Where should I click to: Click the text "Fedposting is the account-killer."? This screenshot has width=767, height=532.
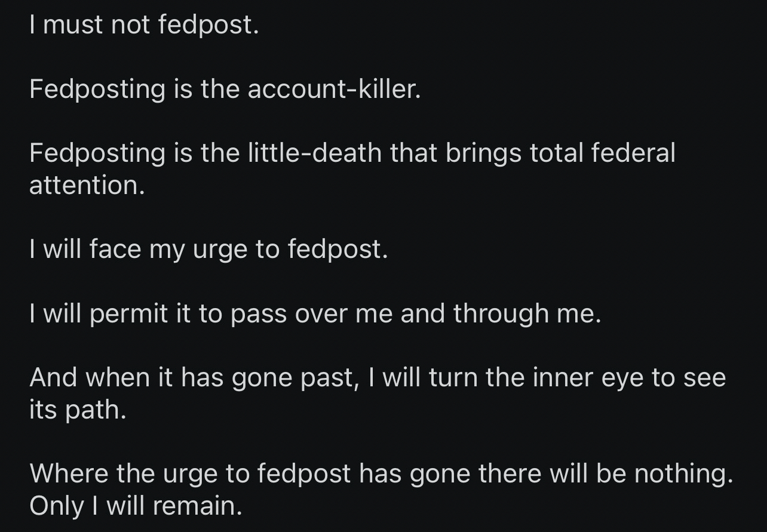coord(225,90)
